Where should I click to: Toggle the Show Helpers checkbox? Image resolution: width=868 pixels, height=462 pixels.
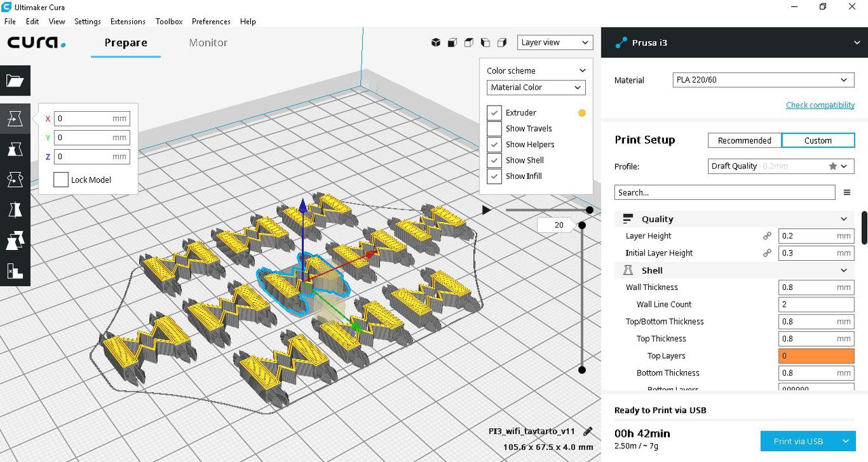(x=494, y=144)
